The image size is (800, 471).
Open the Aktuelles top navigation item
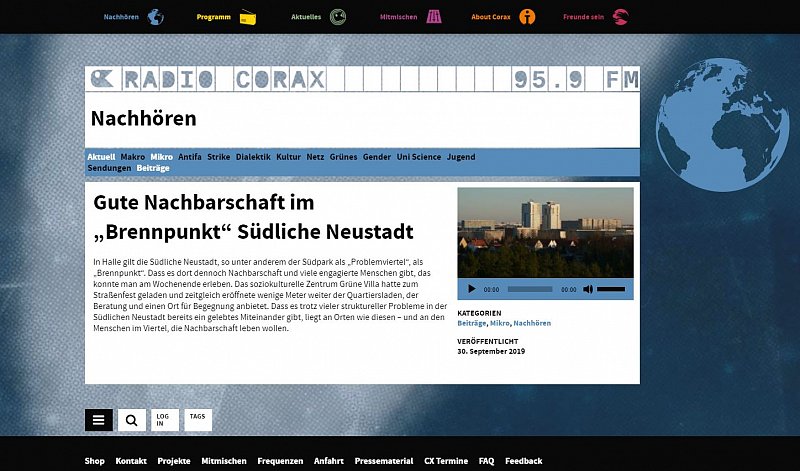306,17
